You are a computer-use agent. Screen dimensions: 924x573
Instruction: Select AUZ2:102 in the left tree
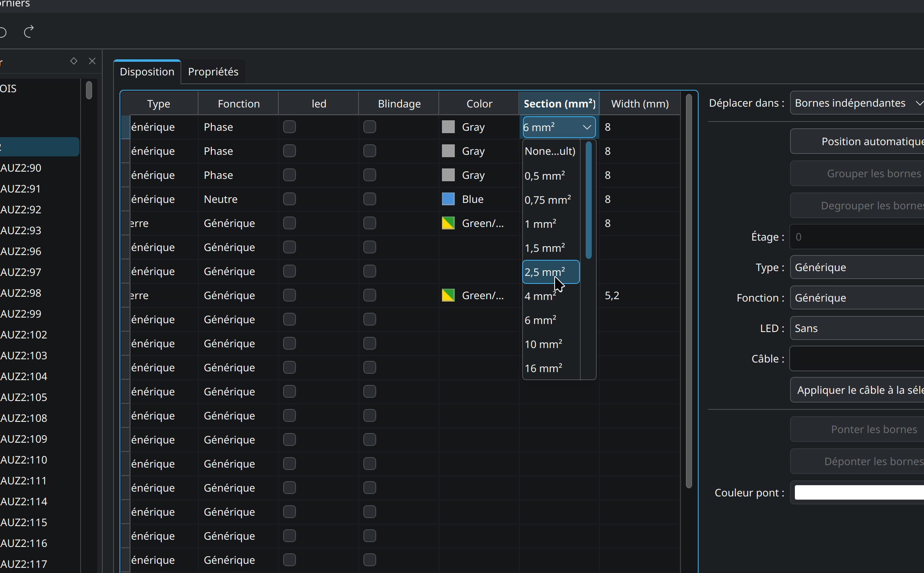coord(24,335)
